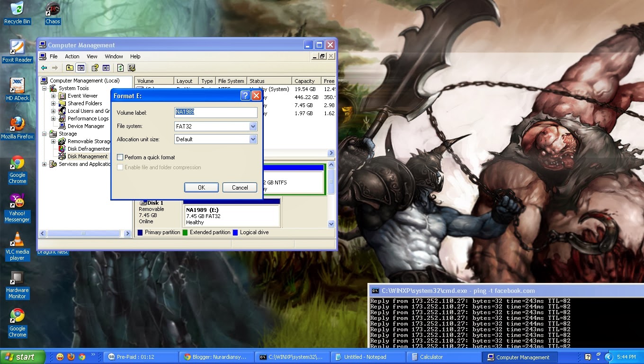Open the File menu
Image resolution: width=644 pixels, height=364 pixels.
click(54, 56)
